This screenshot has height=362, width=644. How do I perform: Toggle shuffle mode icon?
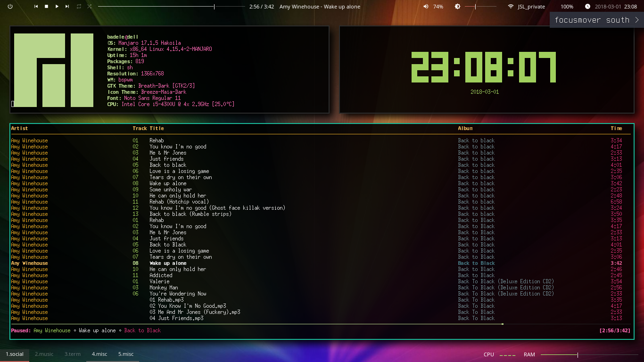tap(90, 7)
